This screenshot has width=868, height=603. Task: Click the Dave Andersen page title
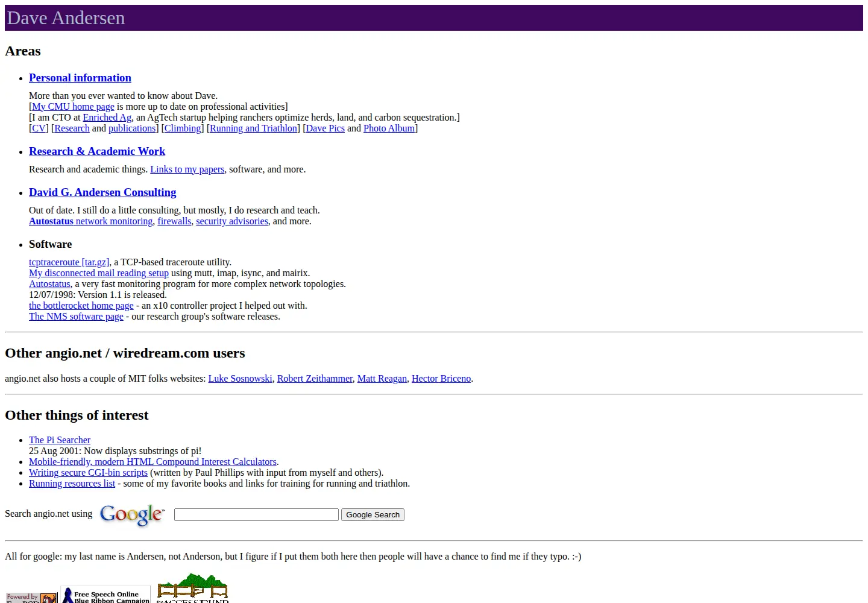click(66, 18)
